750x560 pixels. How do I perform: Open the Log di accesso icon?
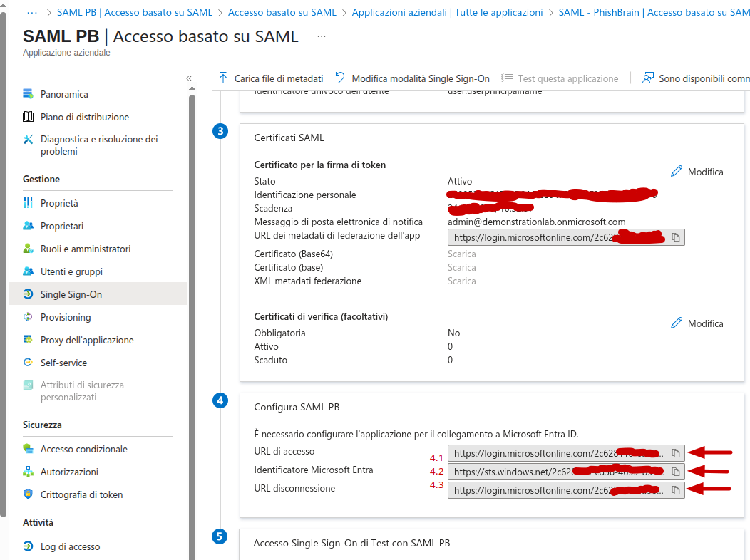tap(29, 546)
